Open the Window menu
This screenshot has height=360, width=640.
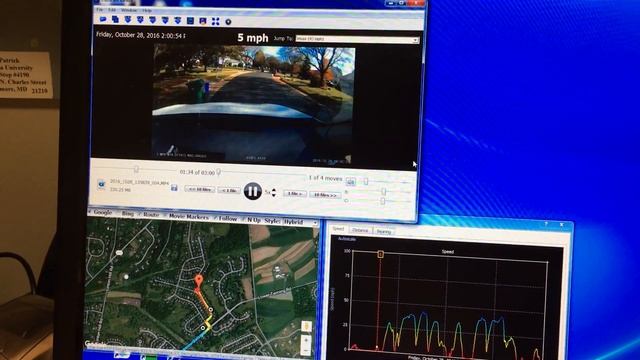(129, 10)
